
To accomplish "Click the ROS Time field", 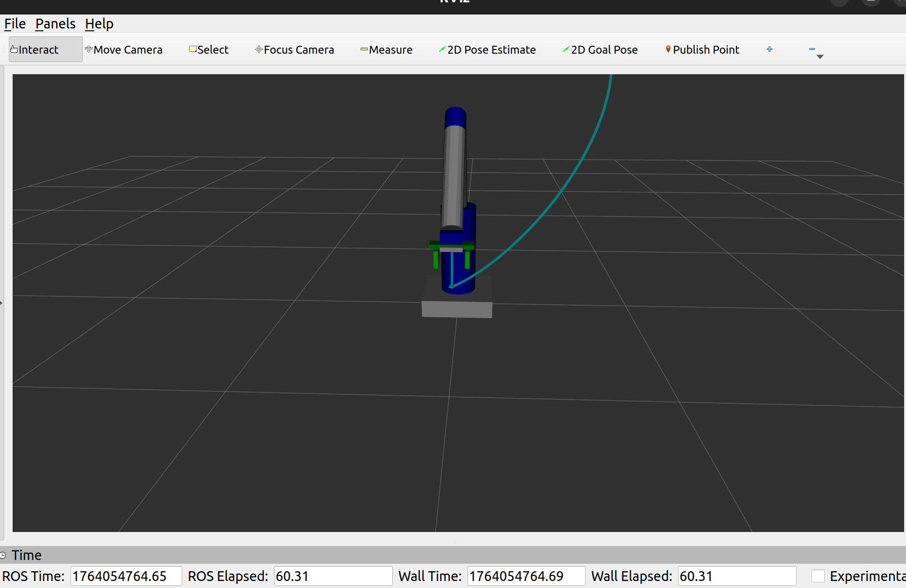I will point(126,576).
